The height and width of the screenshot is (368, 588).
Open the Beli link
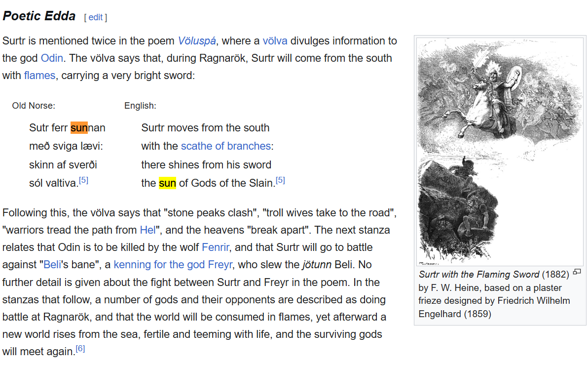(x=52, y=264)
